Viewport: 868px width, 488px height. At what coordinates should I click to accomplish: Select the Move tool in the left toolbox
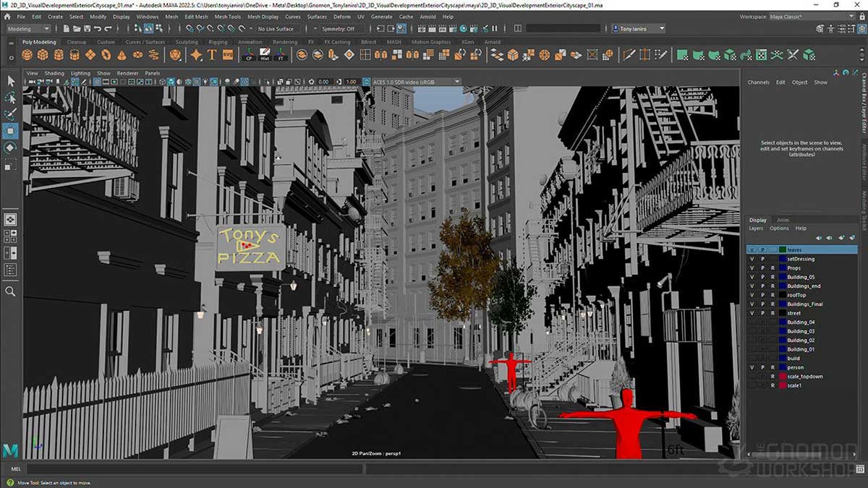pyautogui.click(x=10, y=131)
